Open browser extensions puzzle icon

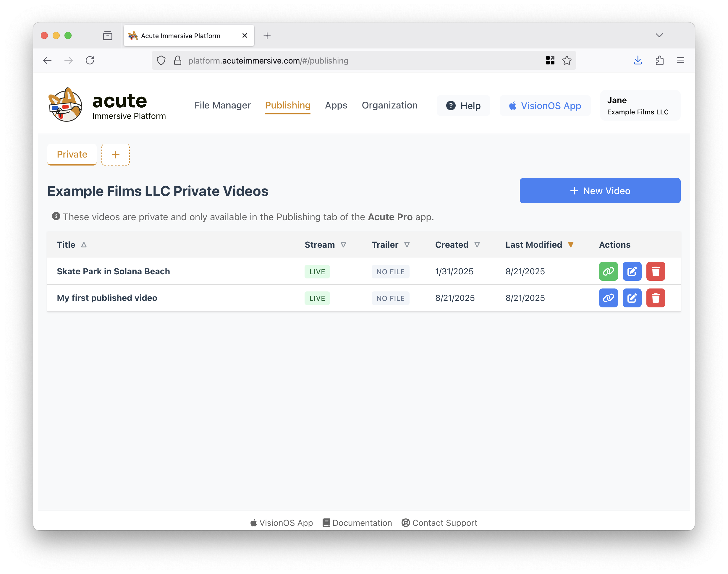coord(659,61)
